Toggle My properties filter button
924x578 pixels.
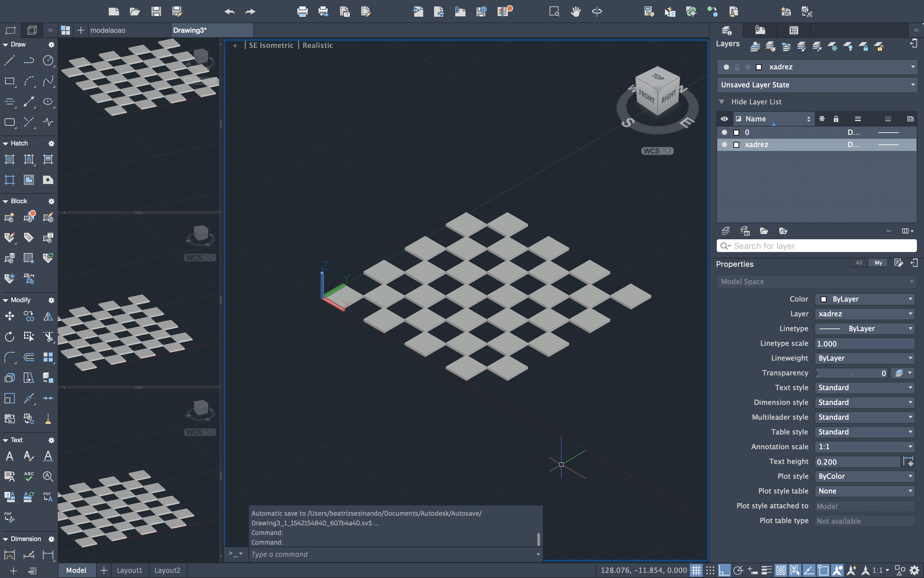point(878,263)
